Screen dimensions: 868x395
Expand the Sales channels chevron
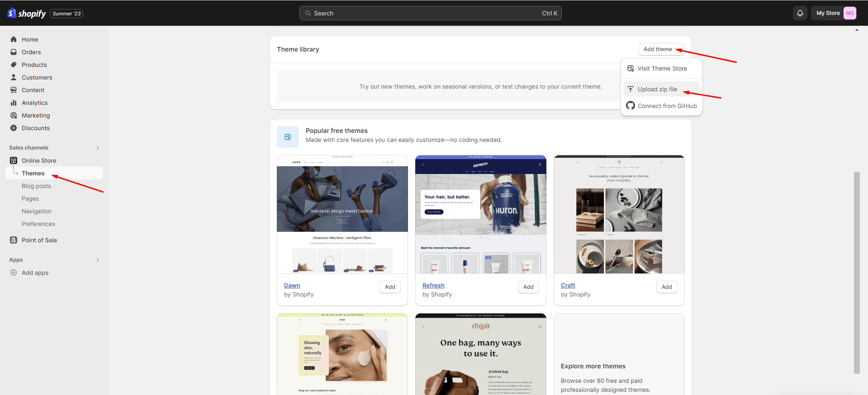98,148
